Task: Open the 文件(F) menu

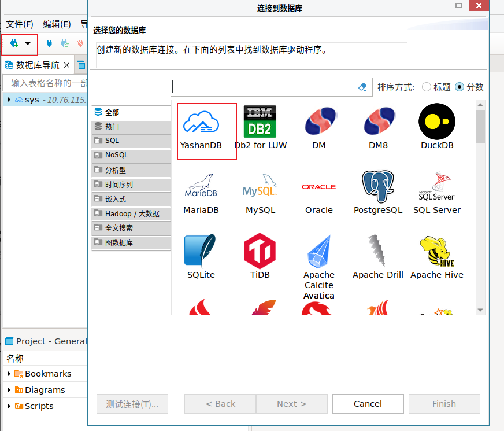Action: click(20, 24)
